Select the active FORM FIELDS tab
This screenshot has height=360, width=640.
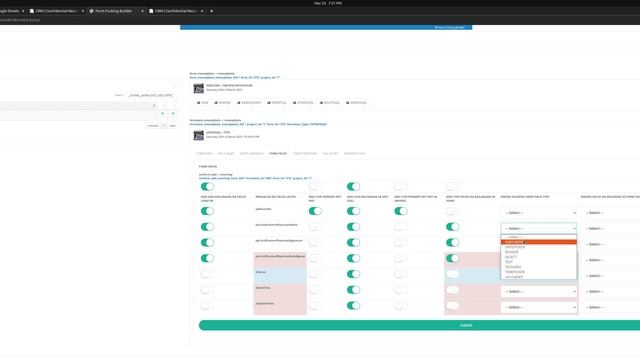[x=278, y=153]
